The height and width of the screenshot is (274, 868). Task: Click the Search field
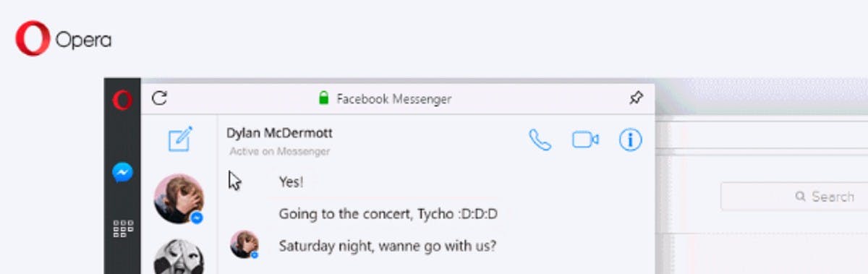794,196
